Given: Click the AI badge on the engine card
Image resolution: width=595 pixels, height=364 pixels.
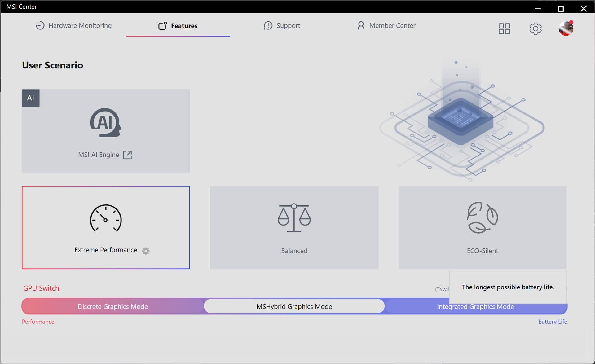Looking at the screenshot, I should coord(30,98).
